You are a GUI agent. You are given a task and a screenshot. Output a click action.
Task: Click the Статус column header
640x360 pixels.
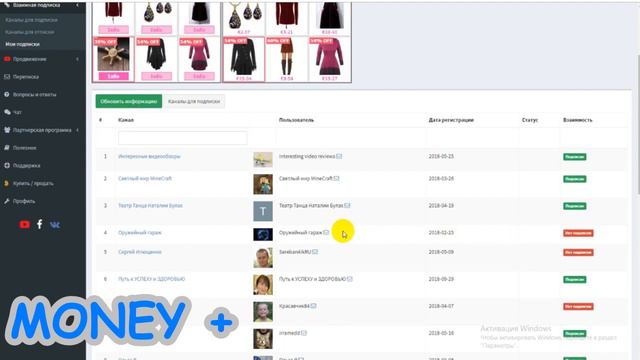click(x=530, y=120)
